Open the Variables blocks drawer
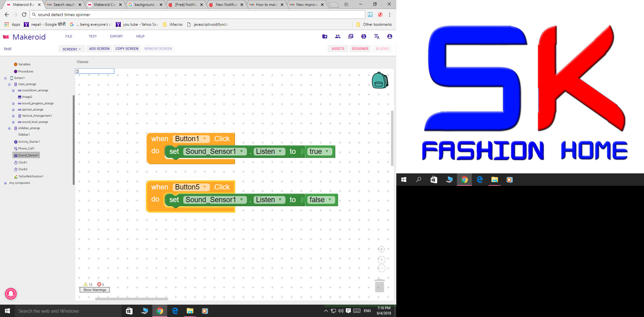644x317 pixels. [22, 64]
